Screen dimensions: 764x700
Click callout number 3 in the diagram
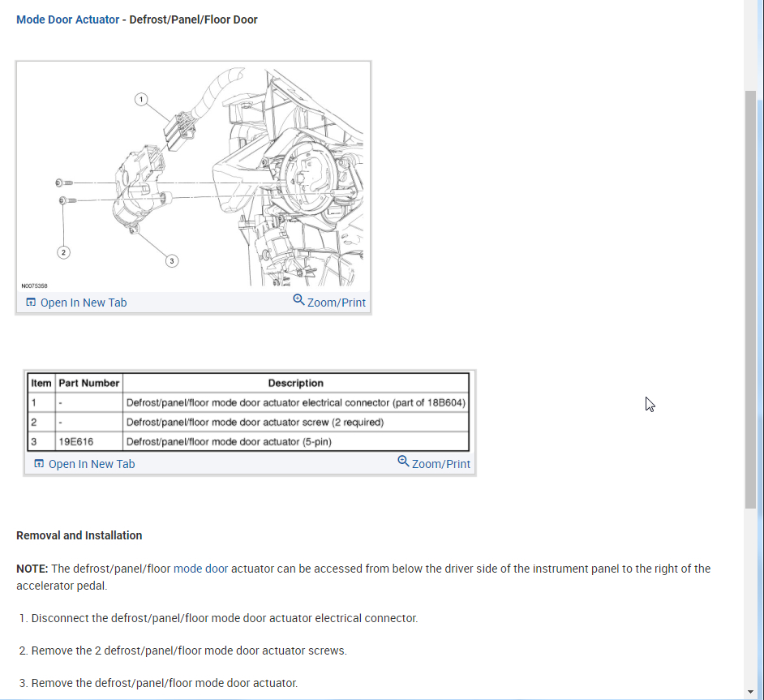pyautogui.click(x=171, y=261)
